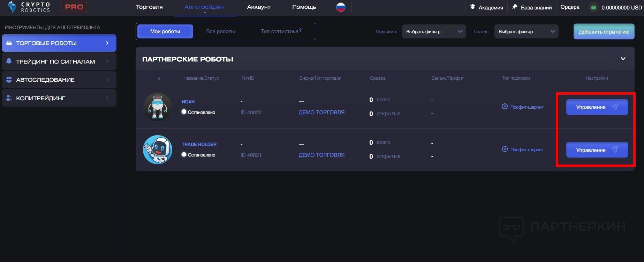Toggle Trade Holder status indicator
This screenshot has height=262, width=644.
click(184, 154)
